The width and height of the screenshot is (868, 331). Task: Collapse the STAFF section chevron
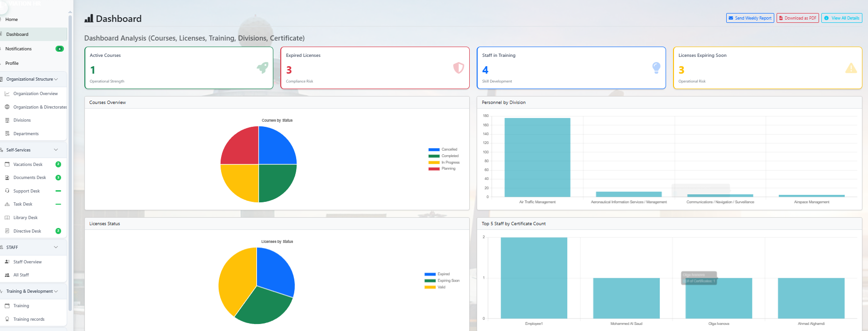56,248
